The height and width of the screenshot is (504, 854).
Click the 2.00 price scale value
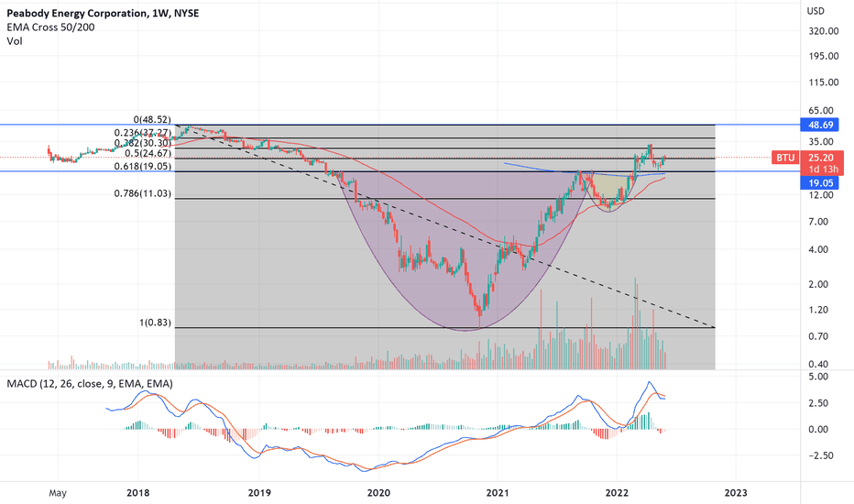click(x=818, y=284)
